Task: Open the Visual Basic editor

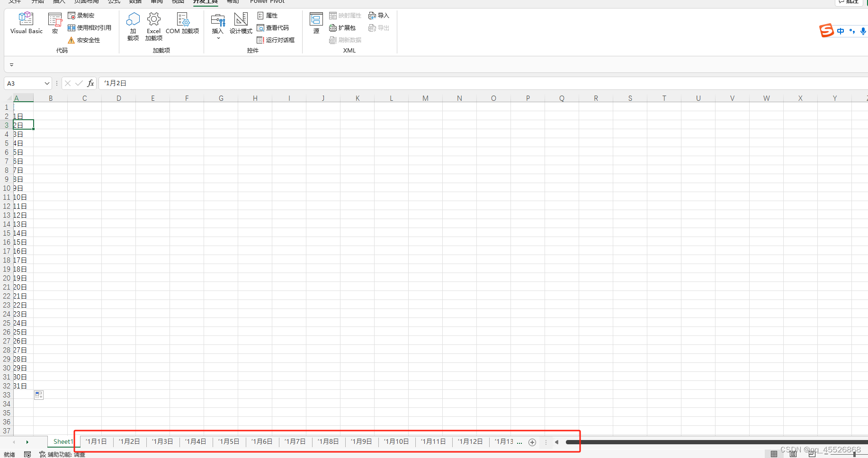Action: (x=26, y=22)
